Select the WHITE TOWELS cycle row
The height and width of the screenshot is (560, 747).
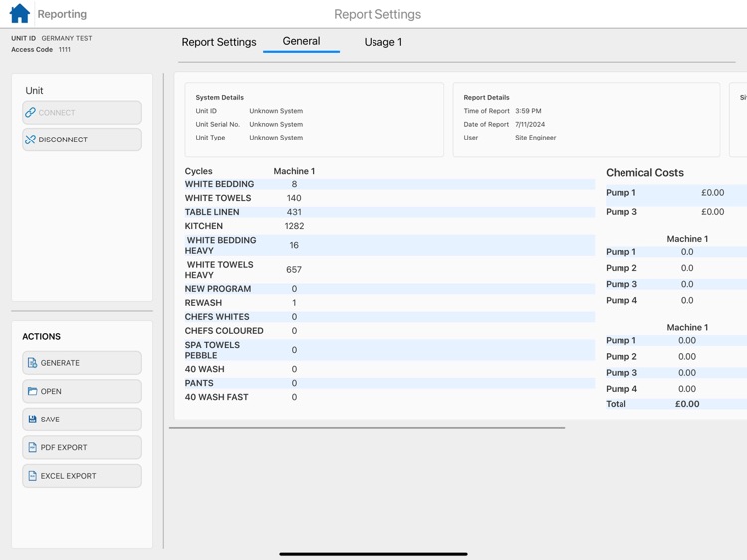389,198
